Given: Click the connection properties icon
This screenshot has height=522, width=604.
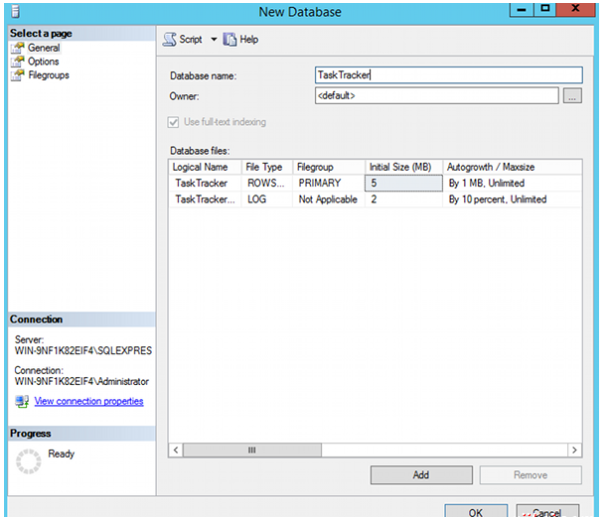Looking at the screenshot, I should point(22,401).
